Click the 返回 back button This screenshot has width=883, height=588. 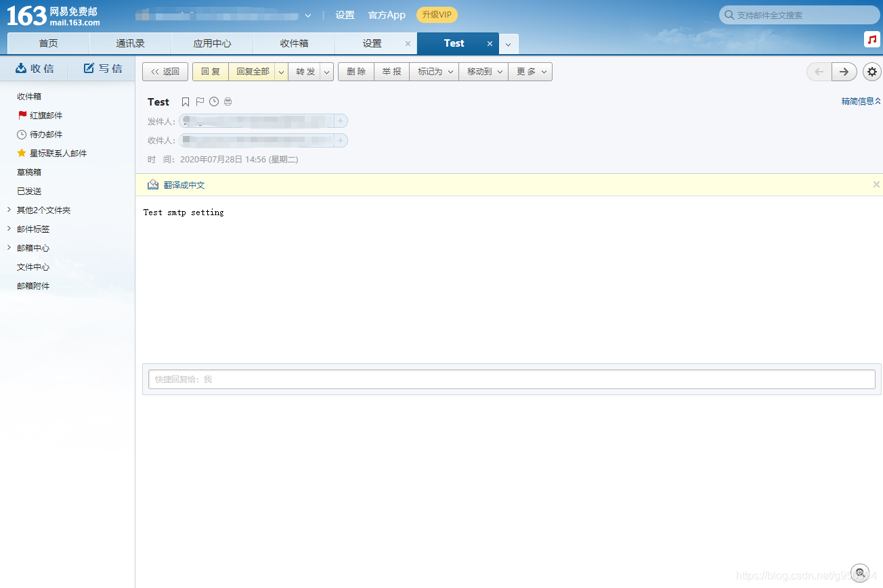point(165,72)
